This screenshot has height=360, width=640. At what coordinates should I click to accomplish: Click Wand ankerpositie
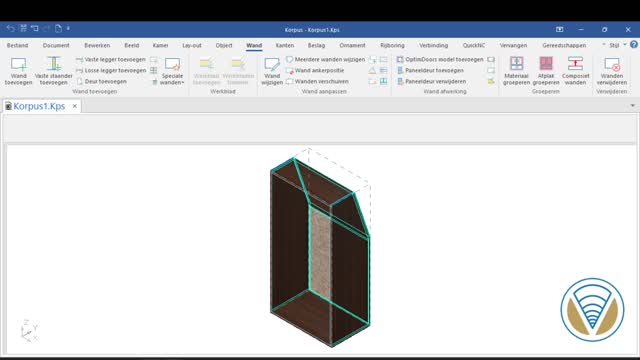click(315, 71)
